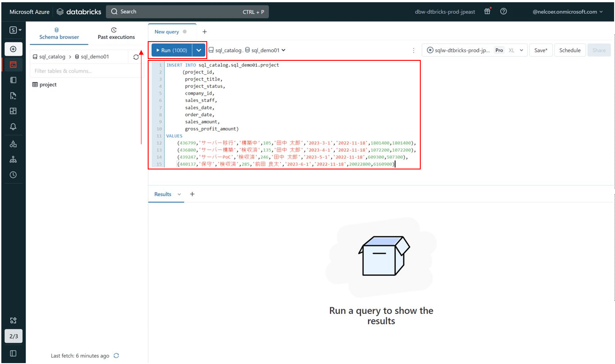Collapse the sidebar menu at bottom left
Screen dimensions: 615x364
pos(13,353)
